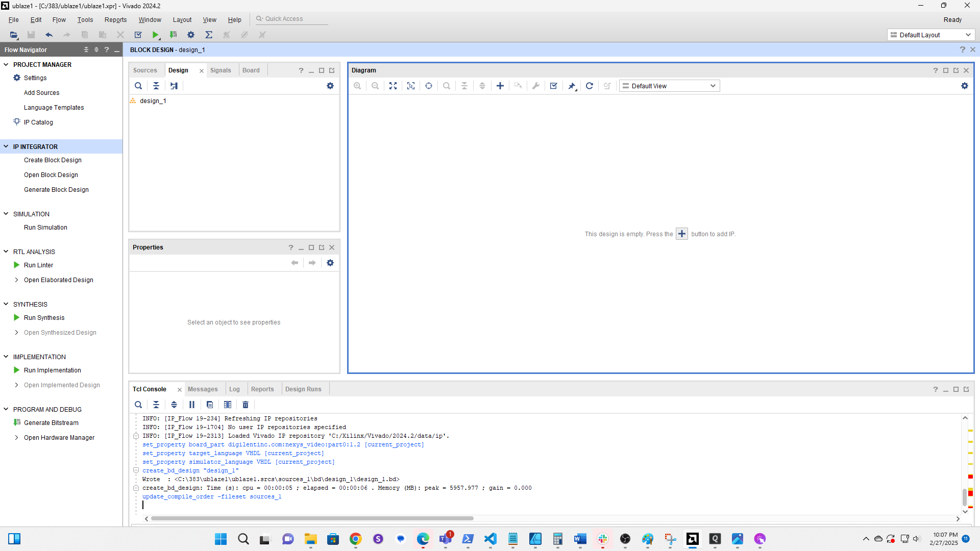980x551 pixels.
Task: Pin the Diagram view with the pin icon
Action: 571,86
